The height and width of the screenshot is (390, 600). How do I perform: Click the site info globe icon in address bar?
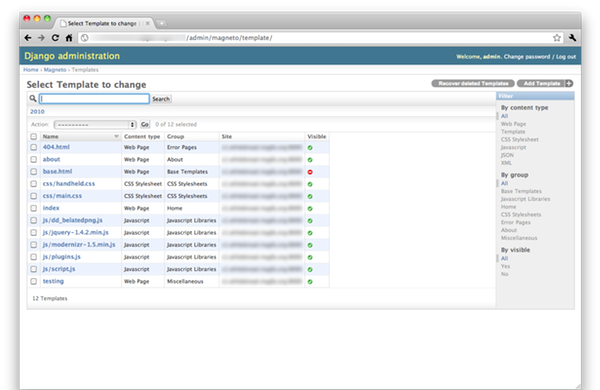coord(85,38)
